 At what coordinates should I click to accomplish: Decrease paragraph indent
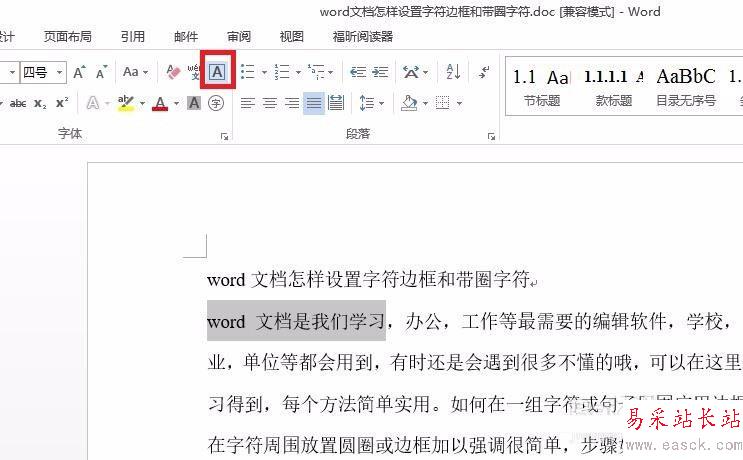[358, 72]
